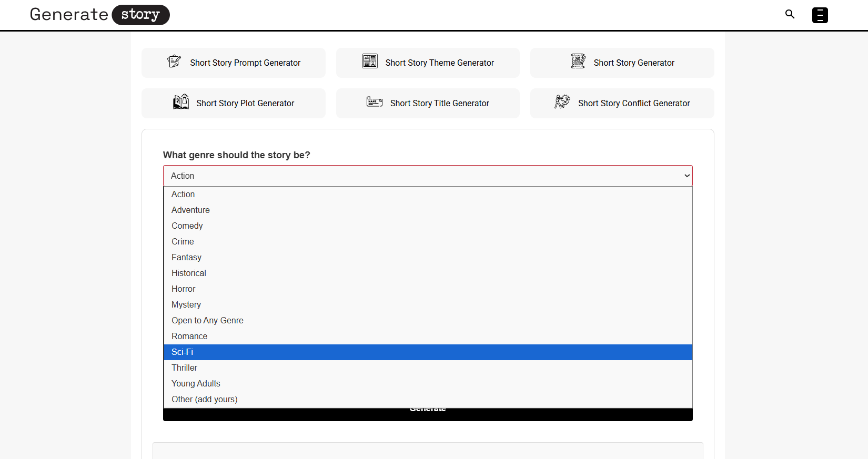The image size is (868, 459).
Task: Choose the Fantasy genre option
Action: (187, 258)
